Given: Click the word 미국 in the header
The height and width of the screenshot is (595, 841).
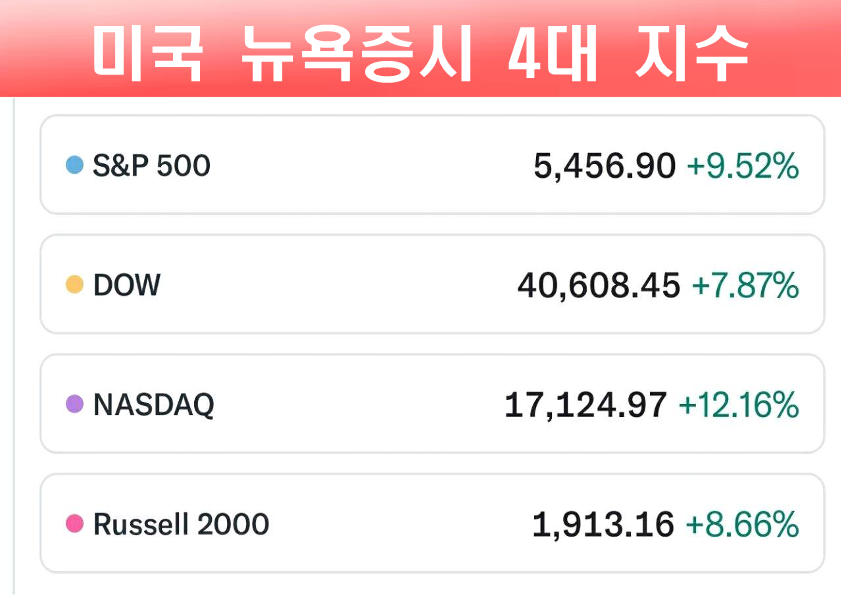Looking at the screenshot, I should tap(148, 52).
